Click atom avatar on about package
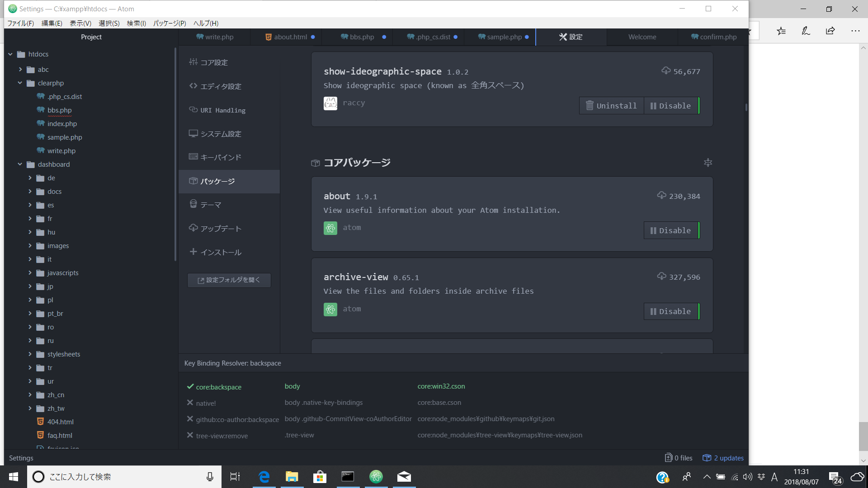The height and width of the screenshot is (488, 868). click(x=330, y=228)
